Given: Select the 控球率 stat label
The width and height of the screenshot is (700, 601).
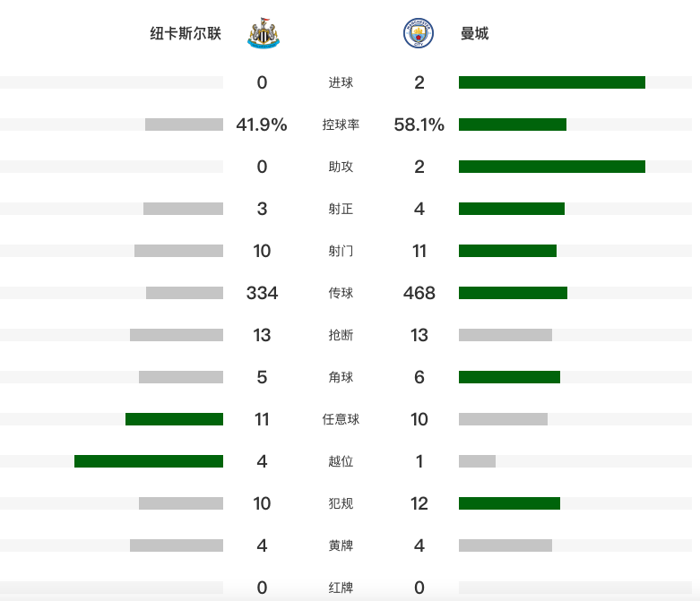Looking at the screenshot, I should (x=341, y=124).
